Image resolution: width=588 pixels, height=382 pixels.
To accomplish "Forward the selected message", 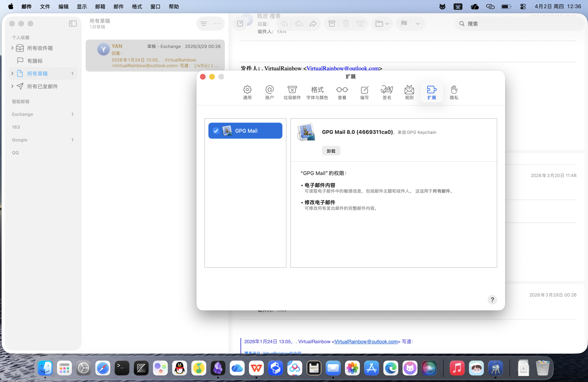I will coord(313,24).
